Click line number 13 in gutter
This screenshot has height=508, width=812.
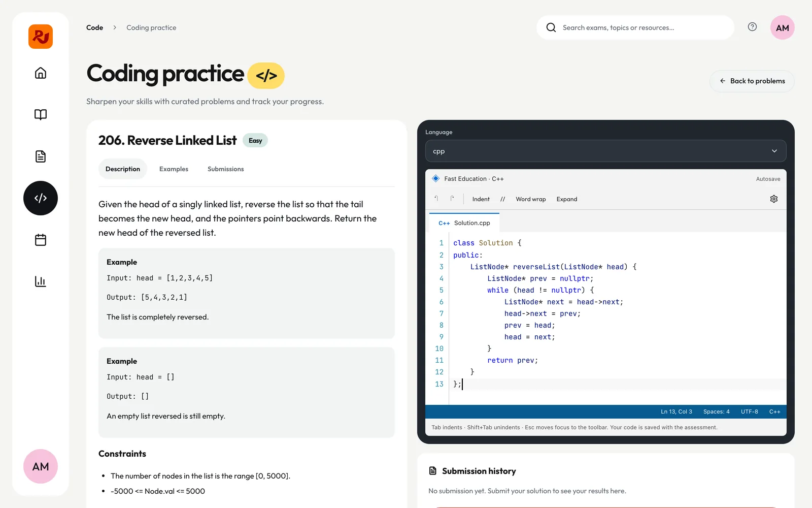coord(439,384)
